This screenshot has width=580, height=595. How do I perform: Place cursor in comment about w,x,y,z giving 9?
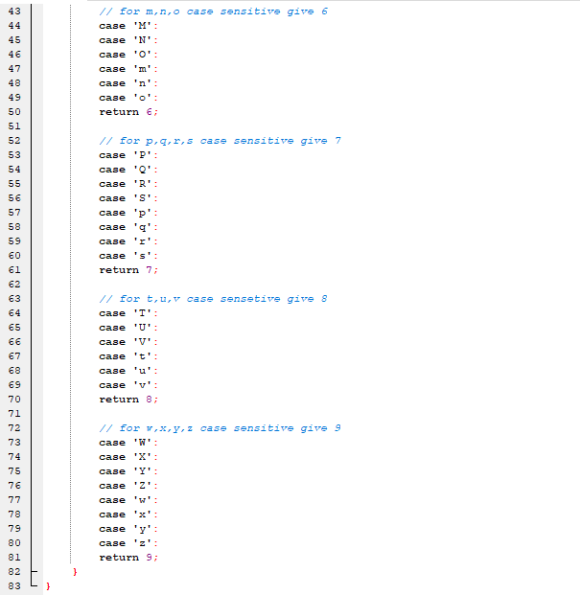(220, 428)
